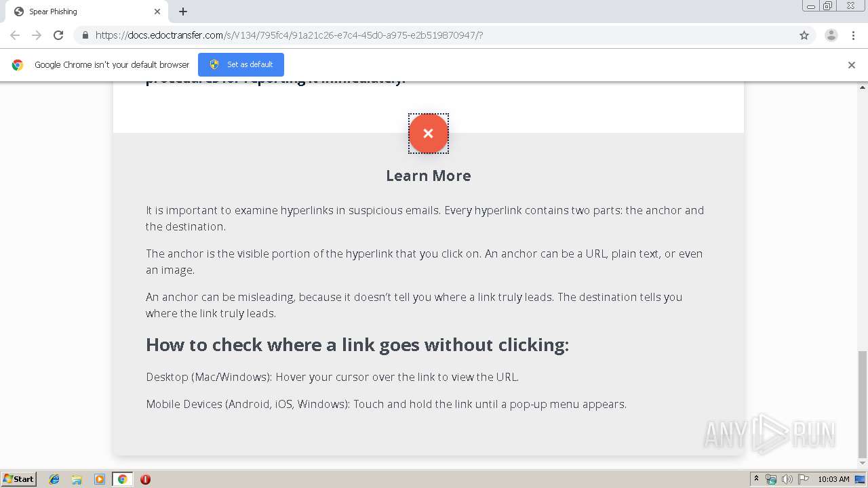
Task: Open Action Center flag icon
Action: coord(804,479)
